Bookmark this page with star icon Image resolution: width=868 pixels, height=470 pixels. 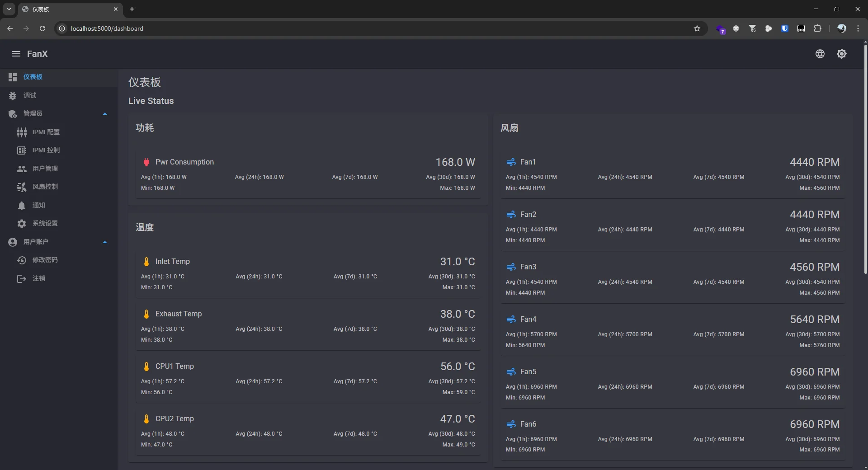coord(697,28)
